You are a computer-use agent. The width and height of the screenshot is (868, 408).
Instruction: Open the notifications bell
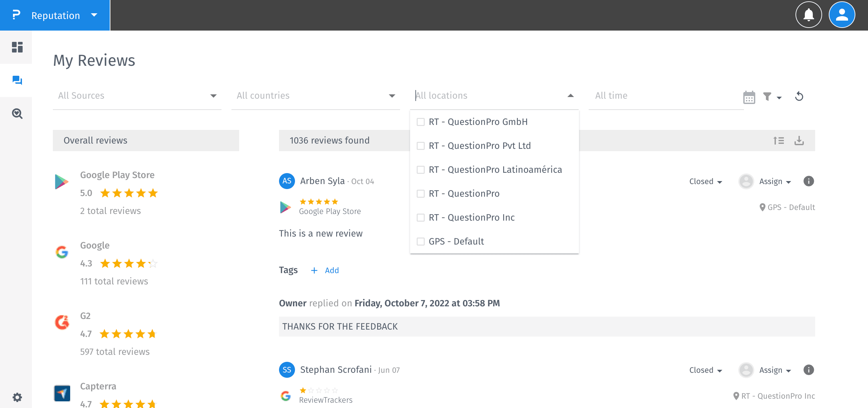tap(808, 15)
